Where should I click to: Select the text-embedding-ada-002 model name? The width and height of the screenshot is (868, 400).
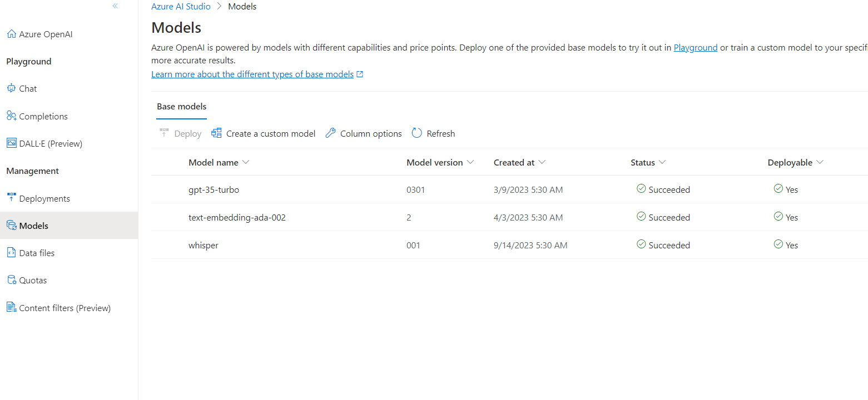237,217
